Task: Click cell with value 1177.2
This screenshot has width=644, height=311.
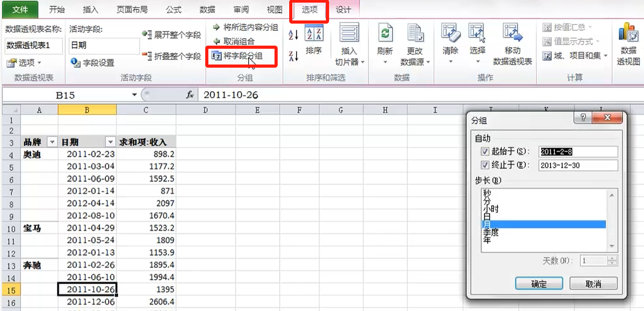Action: (146, 167)
